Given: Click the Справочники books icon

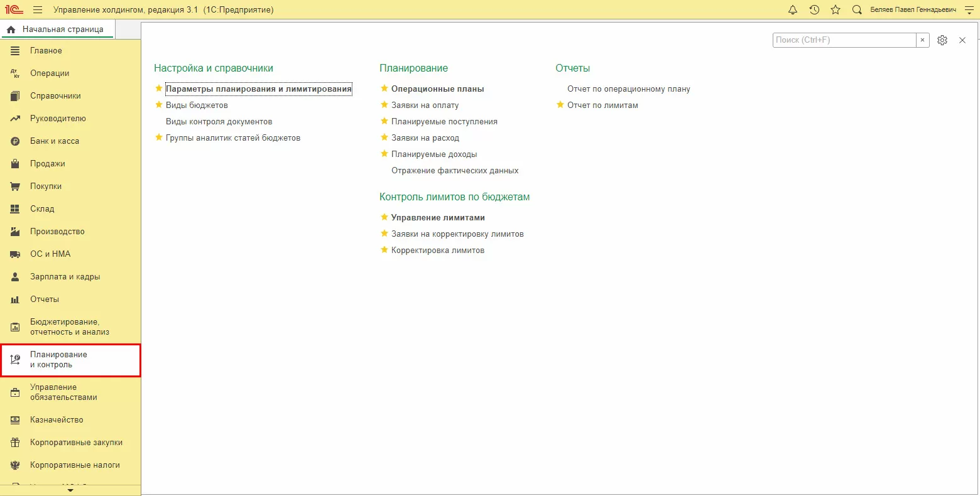Looking at the screenshot, I should click(16, 96).
